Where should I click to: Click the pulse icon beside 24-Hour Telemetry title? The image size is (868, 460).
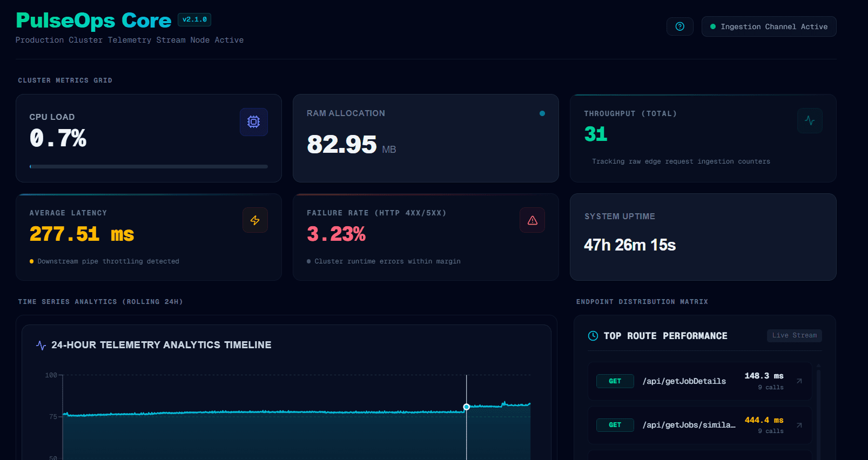pos(41,345)
